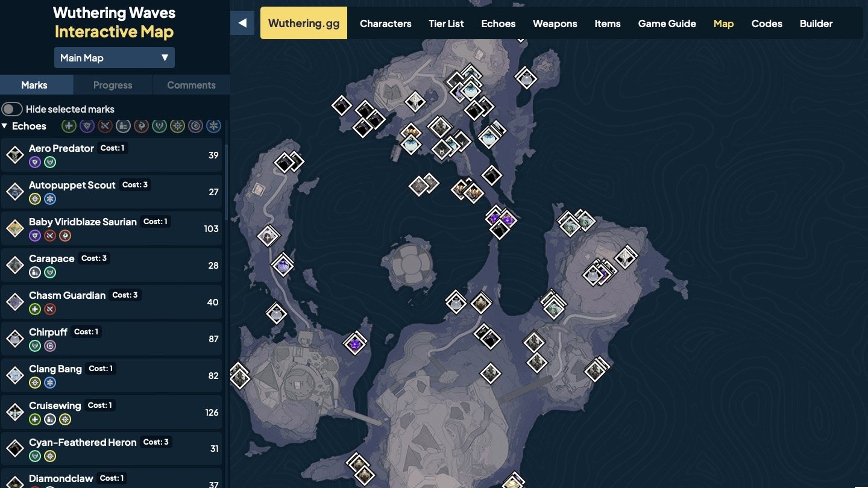Toggle purple set filter in Echoes header
Viewport: 868px width, 488px height.
pos(87,126)
